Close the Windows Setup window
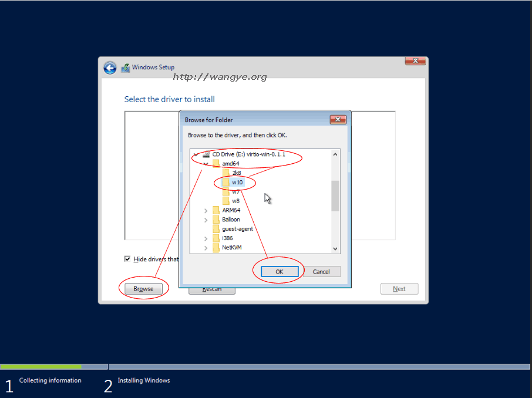 click(x=415, y=60)
